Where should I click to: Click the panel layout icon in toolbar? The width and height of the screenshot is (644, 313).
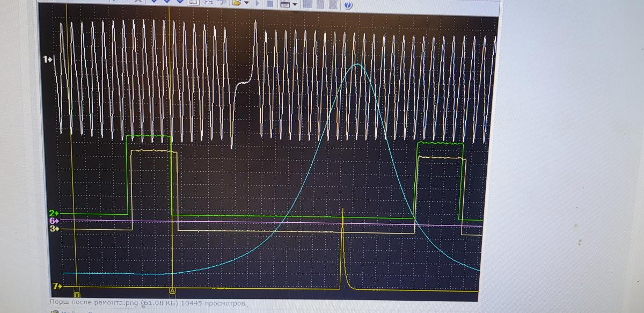(284, 3)
